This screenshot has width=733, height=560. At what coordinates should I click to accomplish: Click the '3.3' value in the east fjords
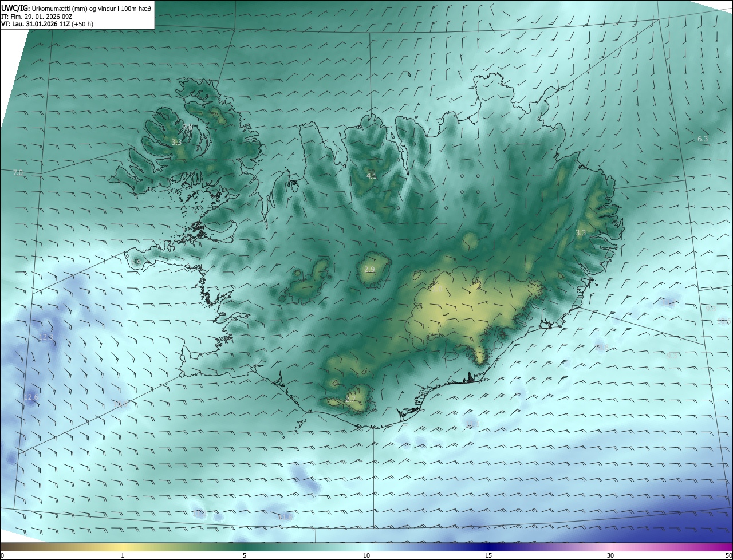[581, 232]
